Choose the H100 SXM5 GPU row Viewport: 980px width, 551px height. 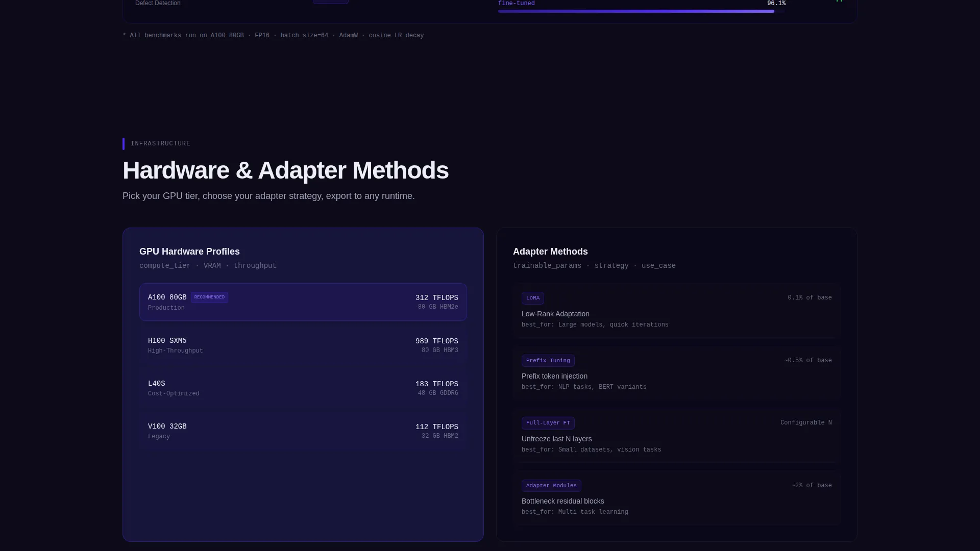tap(303, 345)
